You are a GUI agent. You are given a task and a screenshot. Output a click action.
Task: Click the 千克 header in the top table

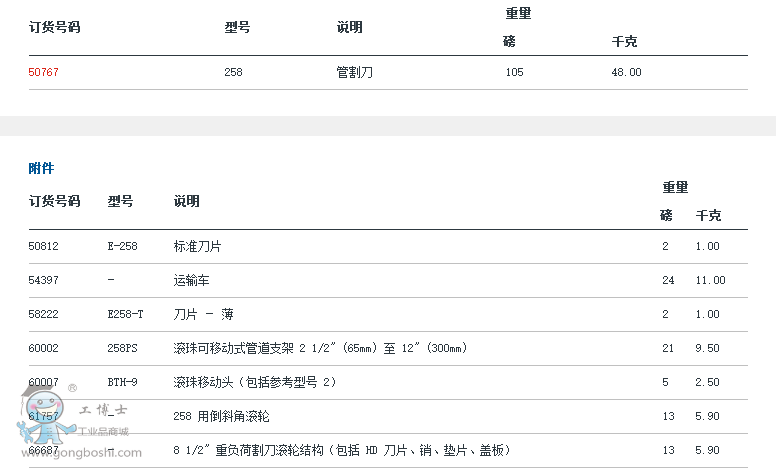click(x=624, y=41)
